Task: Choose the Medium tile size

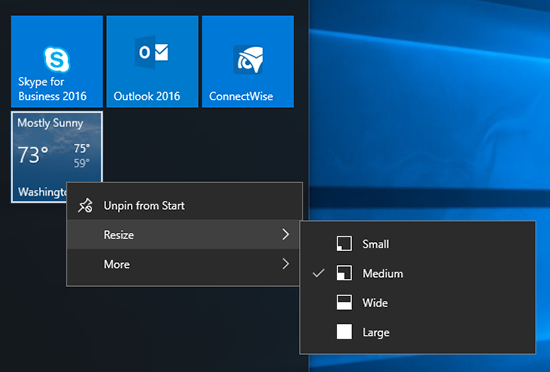Action: [x=417, y=273]
